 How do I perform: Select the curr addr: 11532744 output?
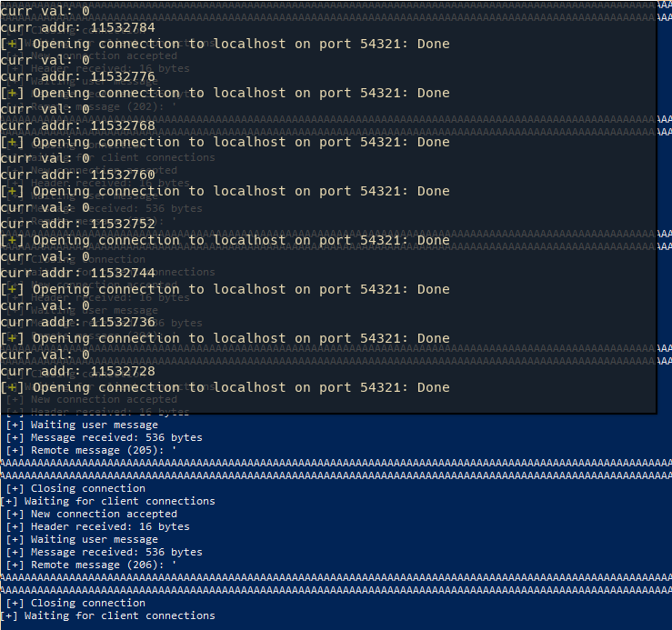pos(77,274)
